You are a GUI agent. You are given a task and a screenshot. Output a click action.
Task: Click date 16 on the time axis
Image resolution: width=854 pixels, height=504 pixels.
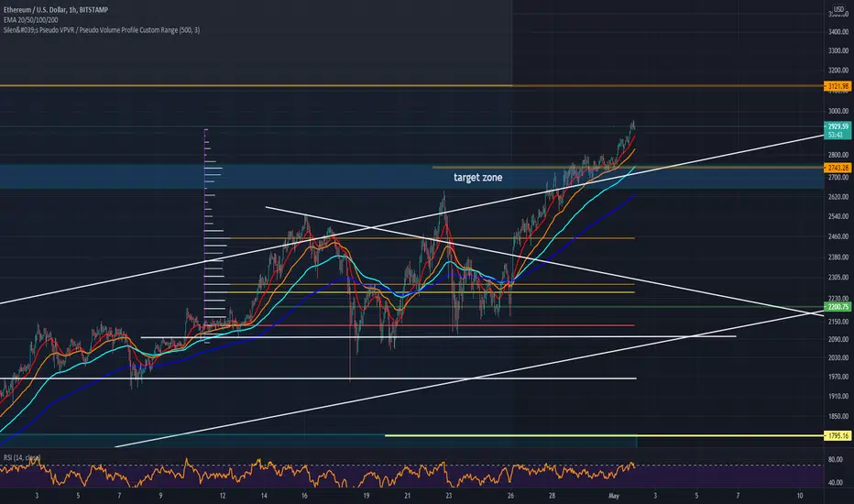click(304, 496)
